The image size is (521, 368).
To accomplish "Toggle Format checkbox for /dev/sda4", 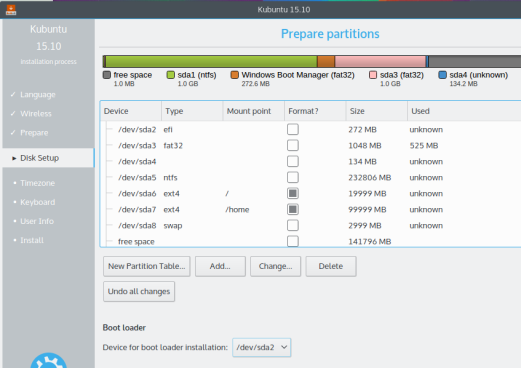I will (x=293, y=161).
